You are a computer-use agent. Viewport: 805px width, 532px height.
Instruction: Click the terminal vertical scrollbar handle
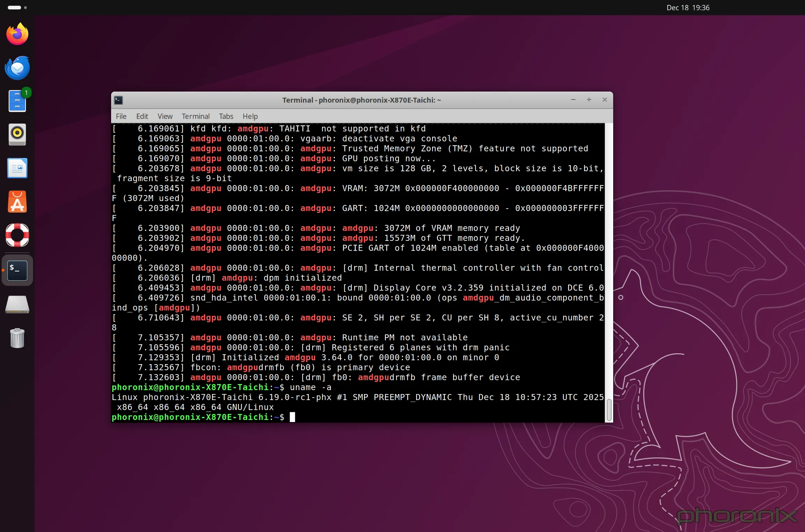tap(609, 410)
